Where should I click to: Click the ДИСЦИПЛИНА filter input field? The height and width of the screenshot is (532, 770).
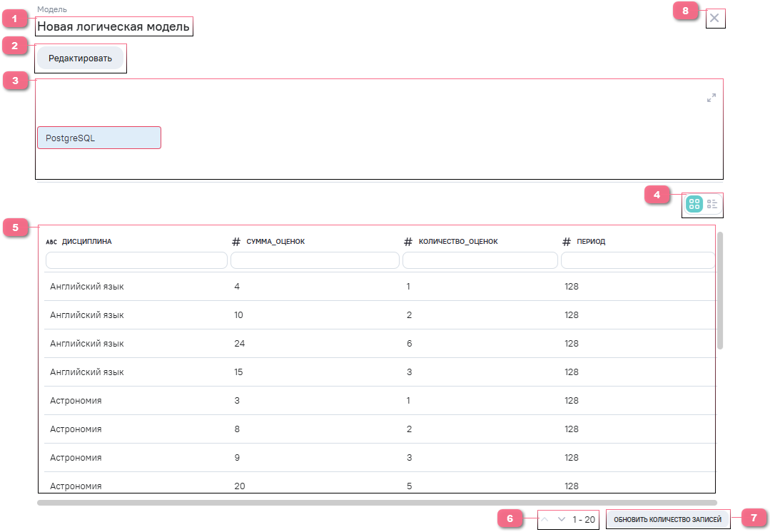point(136,261)
